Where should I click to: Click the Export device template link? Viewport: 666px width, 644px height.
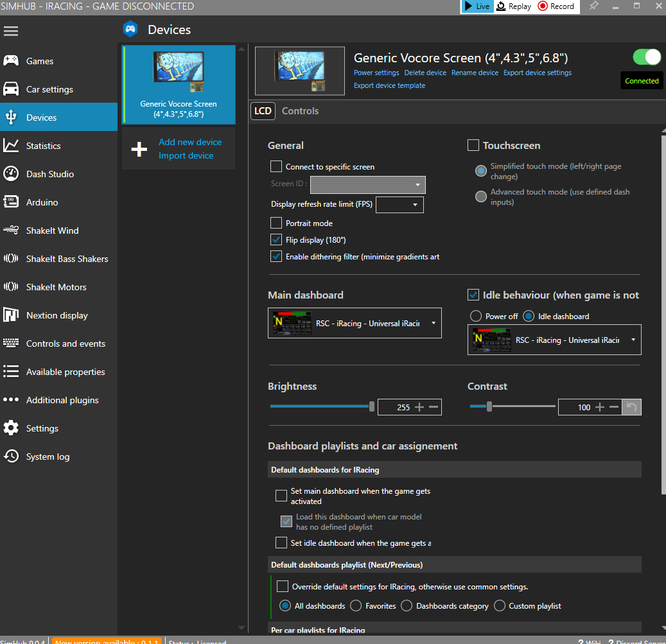389,85
